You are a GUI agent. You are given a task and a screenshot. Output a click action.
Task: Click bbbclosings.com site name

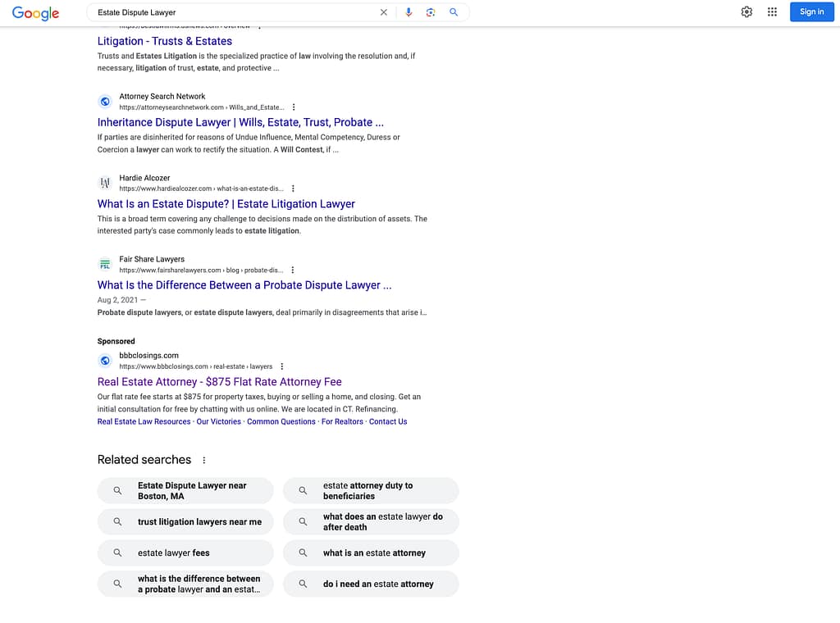(149, 356)
